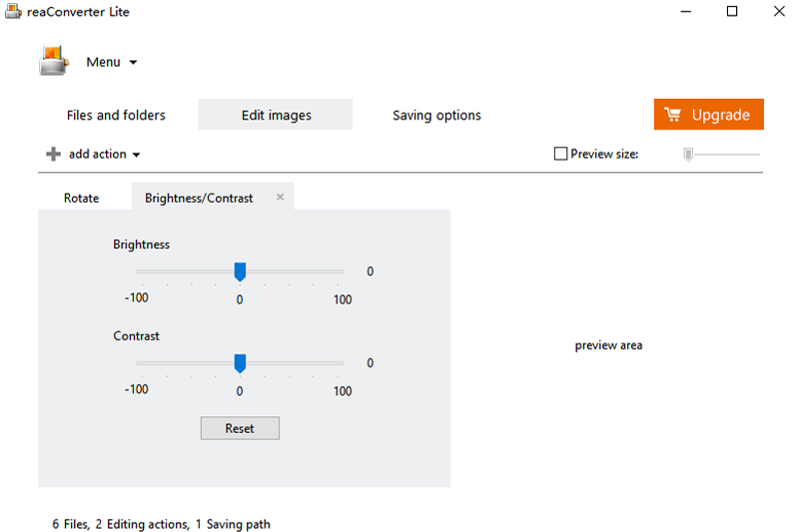Click the orange Upgrade button
Image resolution: width=799 pixels, height=532 pixels.
708,115
